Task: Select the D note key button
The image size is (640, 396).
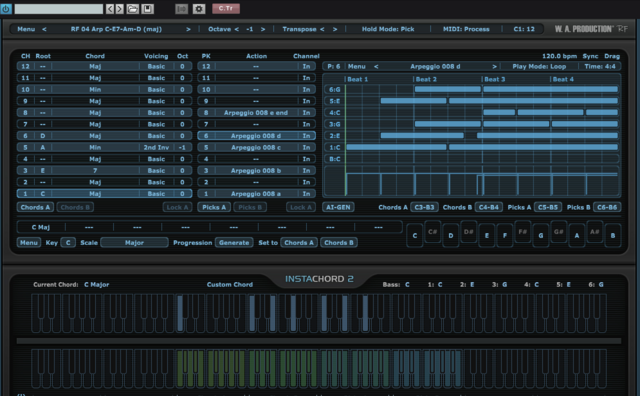Action: [451, 236]
